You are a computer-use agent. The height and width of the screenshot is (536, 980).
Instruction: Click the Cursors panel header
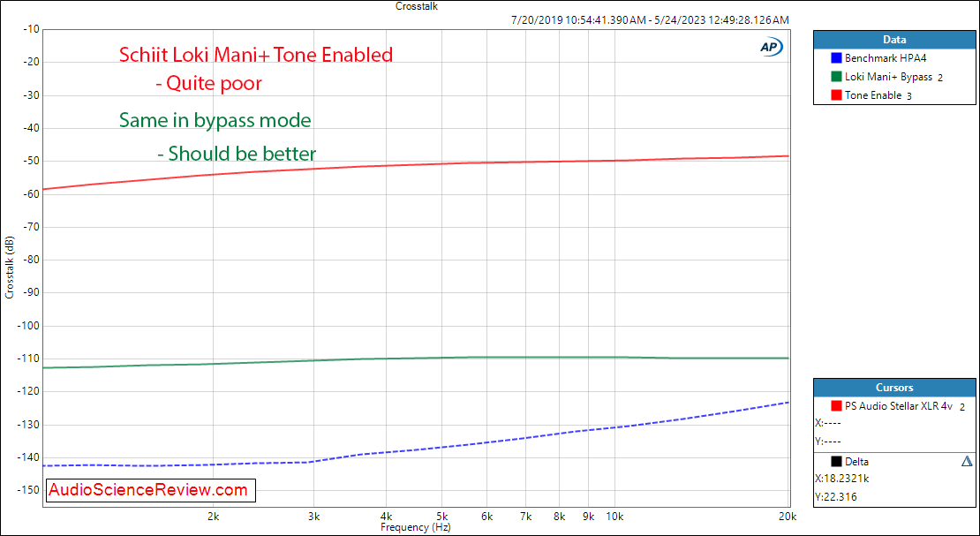894,388
